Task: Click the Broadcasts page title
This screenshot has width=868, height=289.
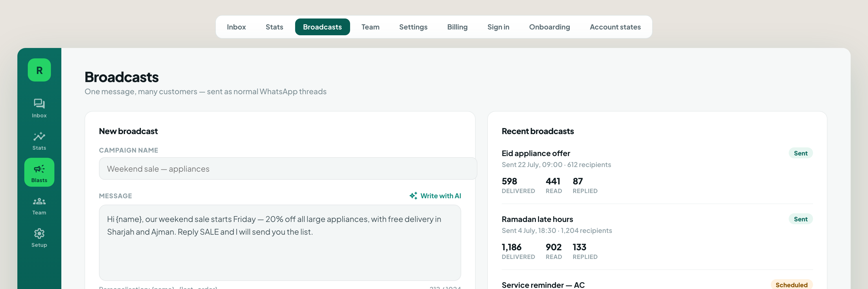Action: (x=121, y=77)
